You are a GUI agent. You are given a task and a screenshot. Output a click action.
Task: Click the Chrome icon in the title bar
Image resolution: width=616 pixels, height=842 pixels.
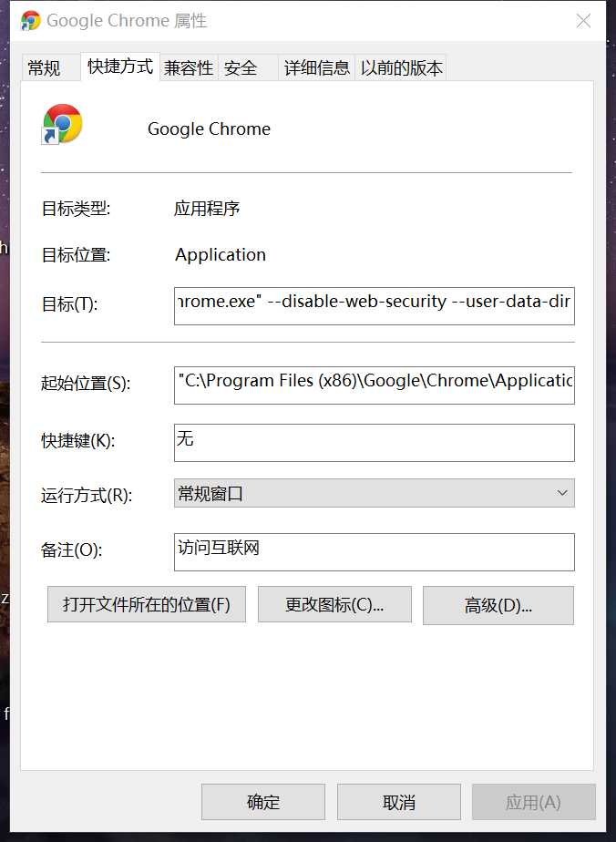[x=31, y=20]
